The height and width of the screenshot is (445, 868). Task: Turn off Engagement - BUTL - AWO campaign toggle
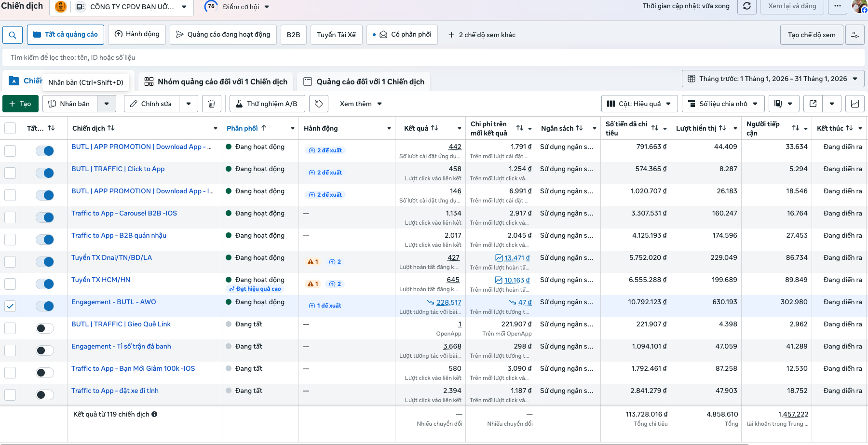point(45,306)
